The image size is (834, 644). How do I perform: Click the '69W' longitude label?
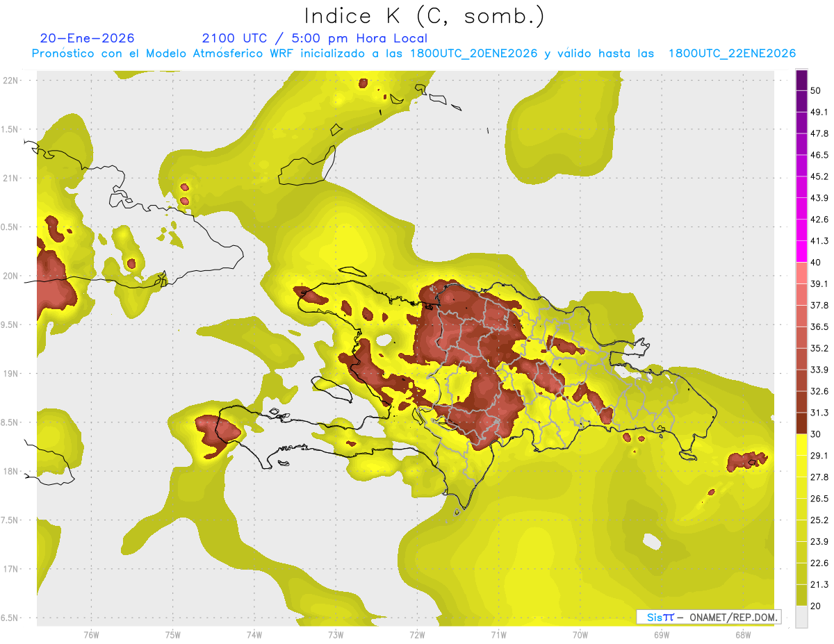[661, 635]
